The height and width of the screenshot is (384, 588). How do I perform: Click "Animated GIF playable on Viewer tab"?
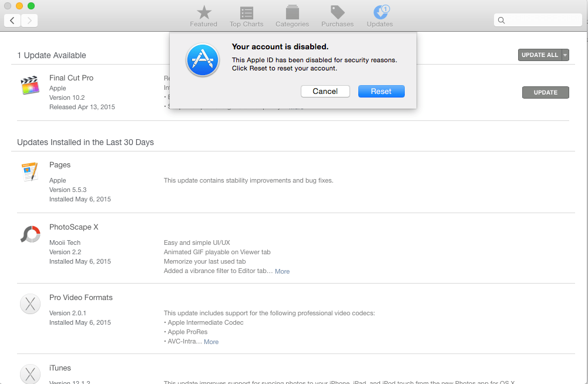click(x=217, y=252)
